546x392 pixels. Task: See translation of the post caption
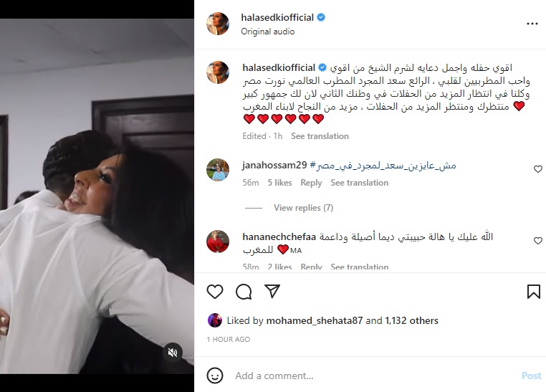click(320, 136)
